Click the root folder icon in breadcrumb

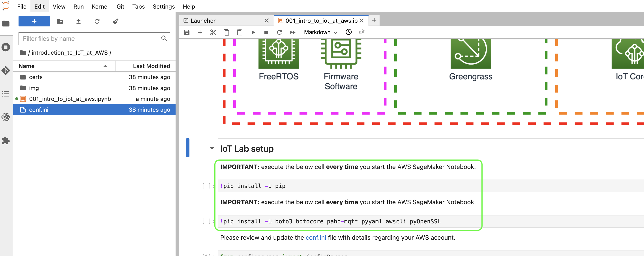(23, 53)
